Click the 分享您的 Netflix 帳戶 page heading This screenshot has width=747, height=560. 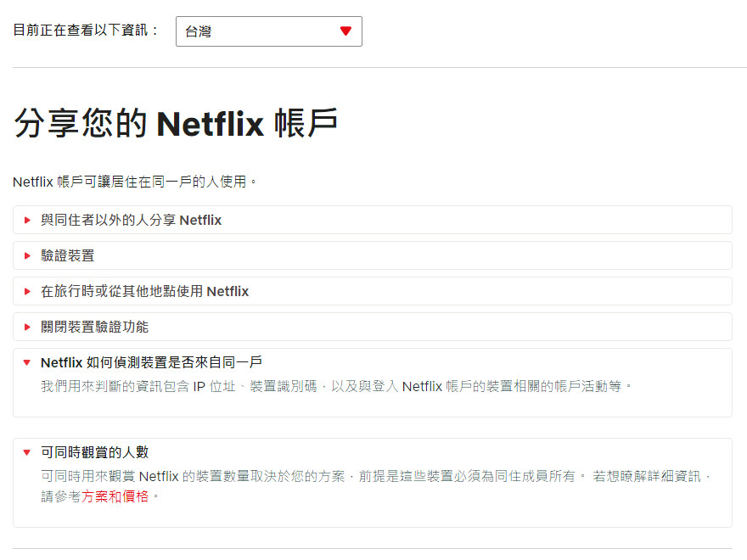tap(176, 124)
